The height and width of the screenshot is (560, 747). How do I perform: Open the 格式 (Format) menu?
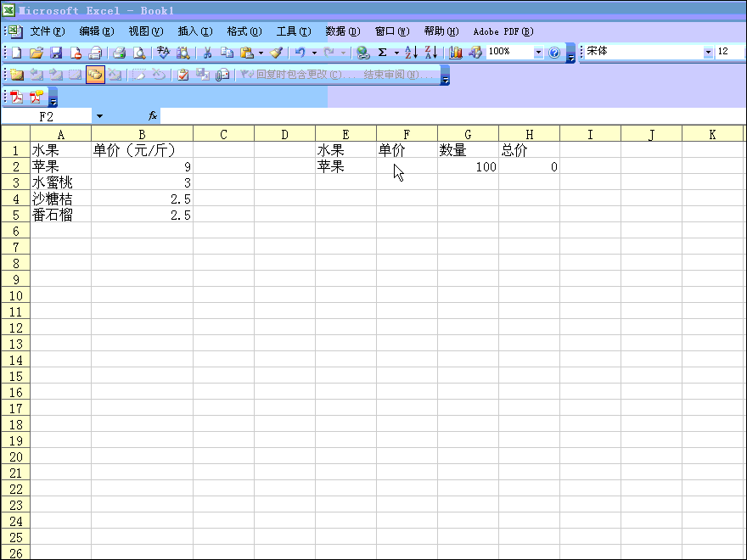click(244, 31)
